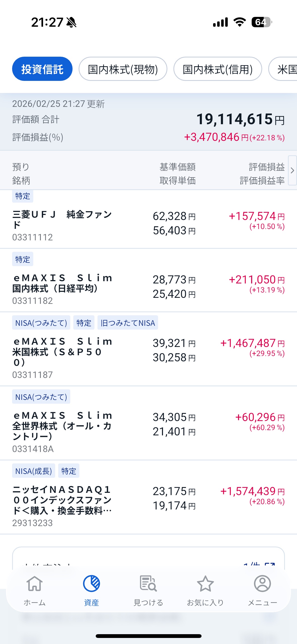Open お気に入り star icon
The width and height of the screenshot is (297, 644).
pos(205,584)
